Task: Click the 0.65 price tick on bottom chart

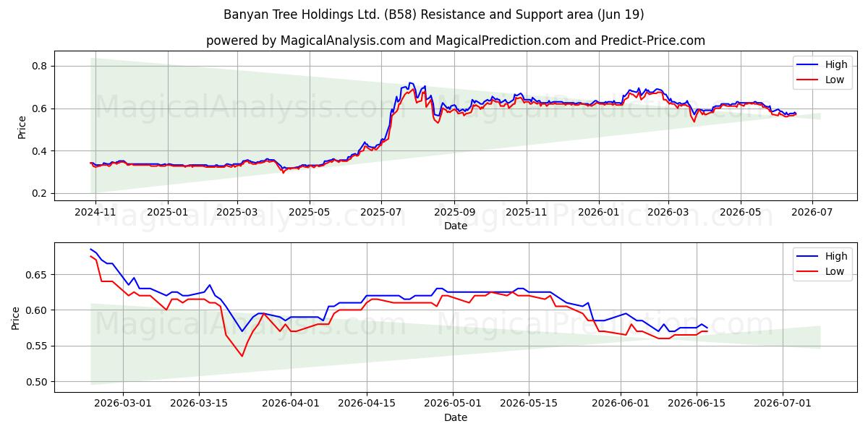Action: point(37,275)
